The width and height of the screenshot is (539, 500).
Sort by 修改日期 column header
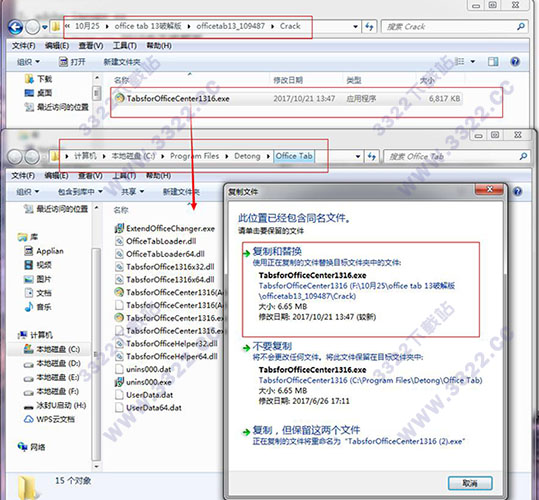[288, 80]
